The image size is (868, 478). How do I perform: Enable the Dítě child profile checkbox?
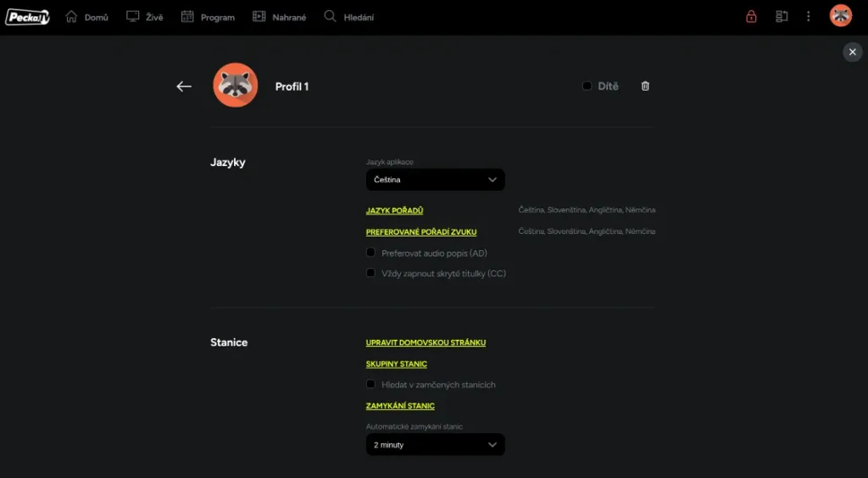tap(587, 86)
